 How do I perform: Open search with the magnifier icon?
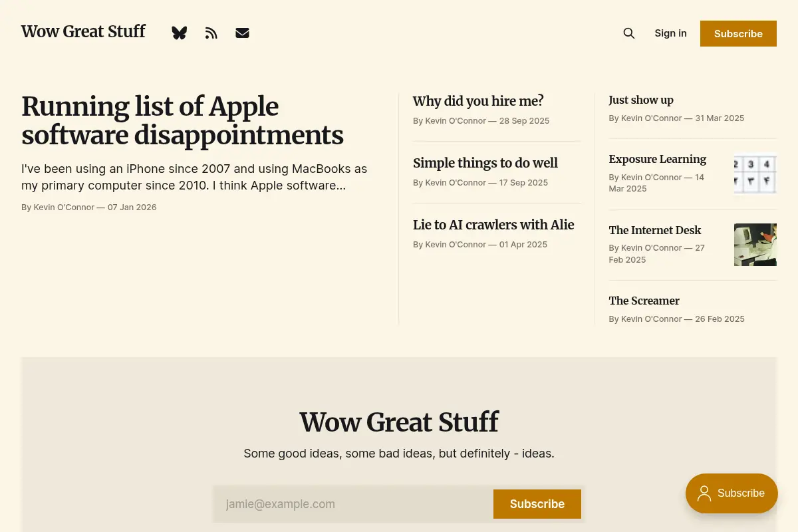(628, 33)
